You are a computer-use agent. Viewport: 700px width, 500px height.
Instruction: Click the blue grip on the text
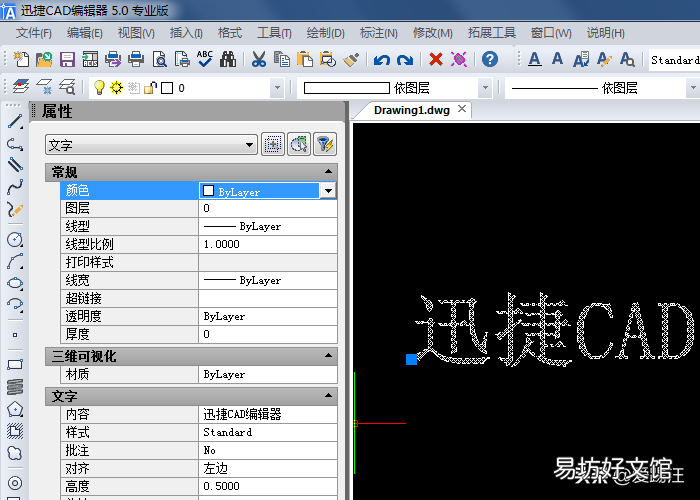click(412, 359)
